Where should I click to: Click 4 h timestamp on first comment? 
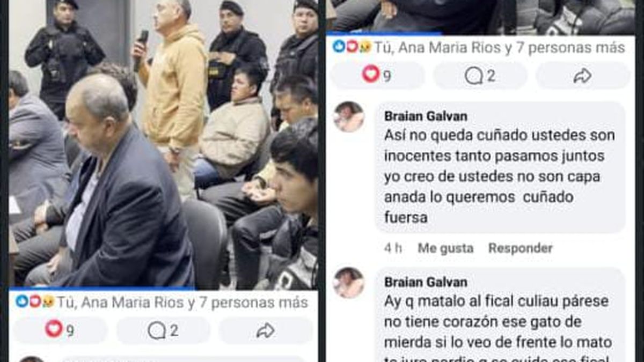pyautogui.click(x=393, y=248)
